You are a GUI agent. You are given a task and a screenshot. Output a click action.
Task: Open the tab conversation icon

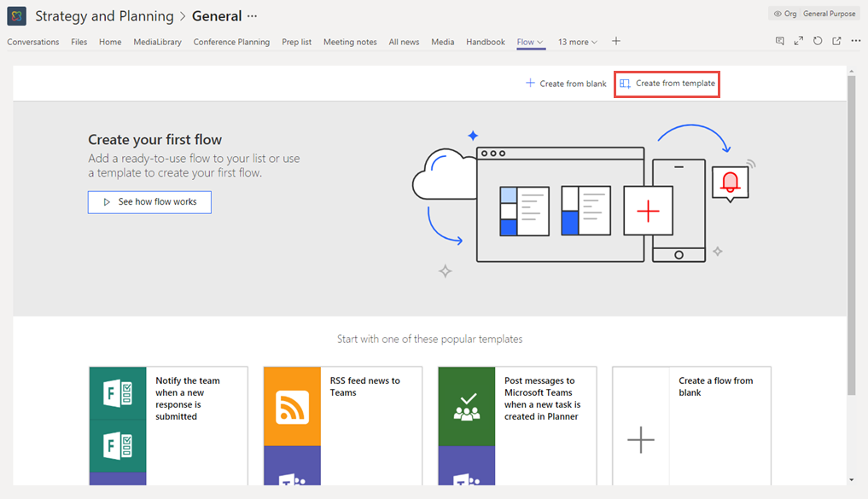(x=779, y=41)
